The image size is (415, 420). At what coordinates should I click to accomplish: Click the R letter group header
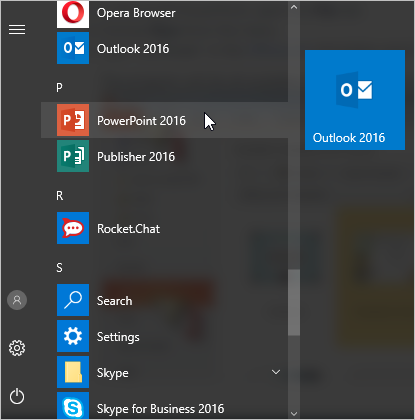point(59,196)
